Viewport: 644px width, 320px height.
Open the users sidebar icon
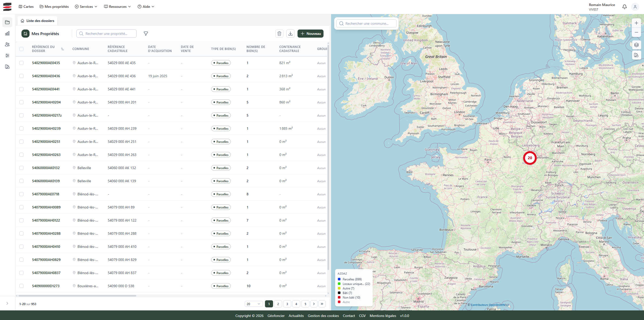click(x=7, y=44)
